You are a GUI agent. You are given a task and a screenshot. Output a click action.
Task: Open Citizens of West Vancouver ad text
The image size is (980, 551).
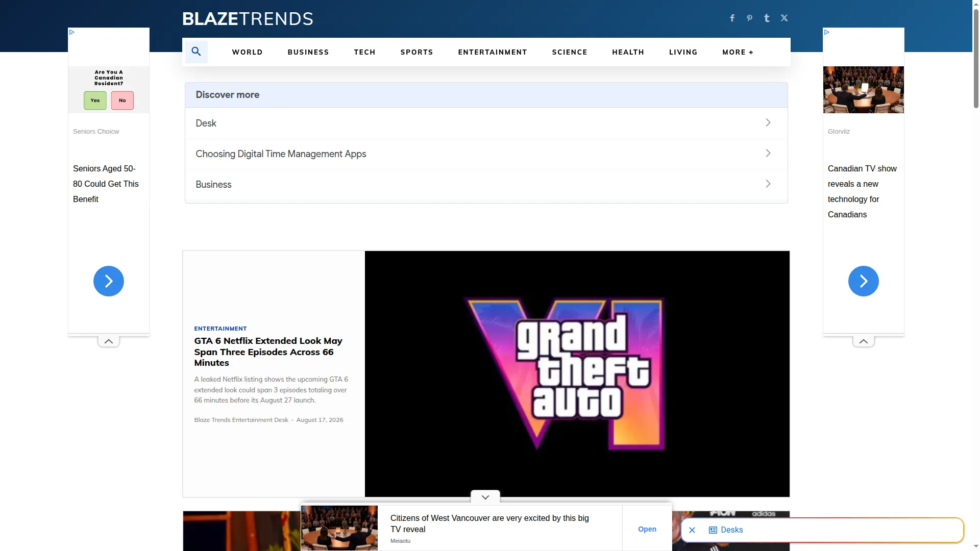(489, 523)
